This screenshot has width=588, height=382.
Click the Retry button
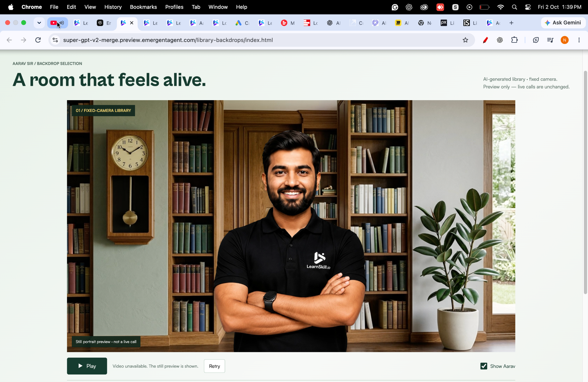[x=214, y=366]
